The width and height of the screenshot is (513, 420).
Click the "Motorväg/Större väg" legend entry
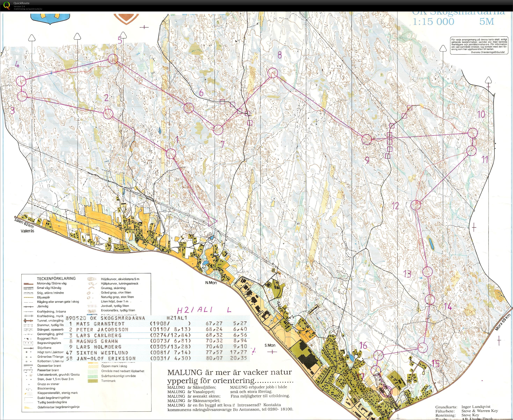52,283
